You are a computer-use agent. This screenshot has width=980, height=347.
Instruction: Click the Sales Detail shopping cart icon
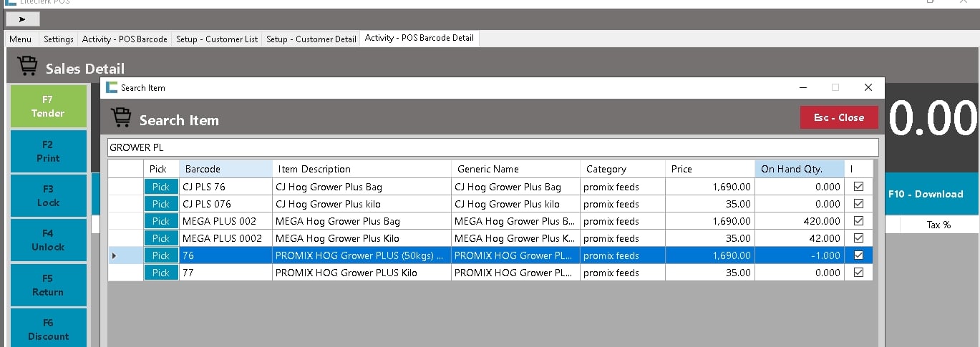28,67
